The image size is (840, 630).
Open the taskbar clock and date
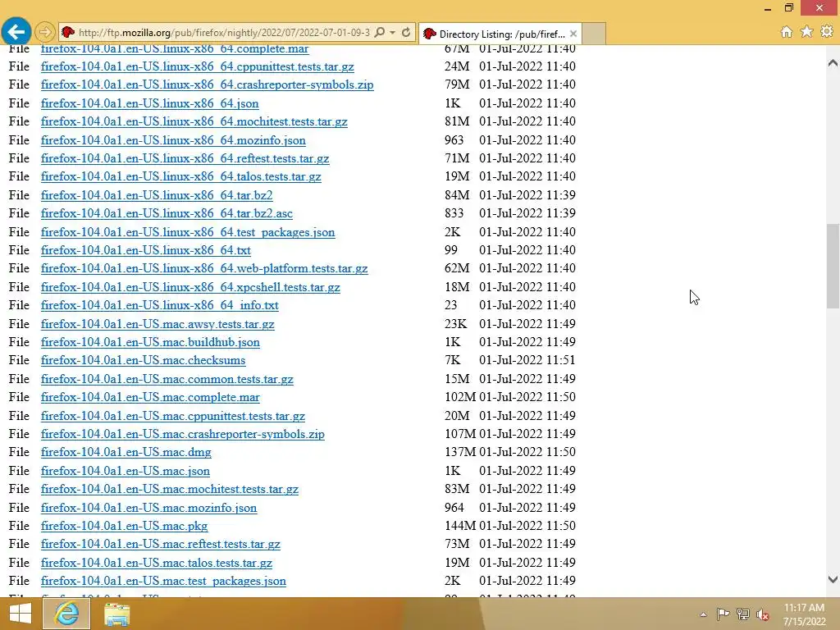[804, 614]
